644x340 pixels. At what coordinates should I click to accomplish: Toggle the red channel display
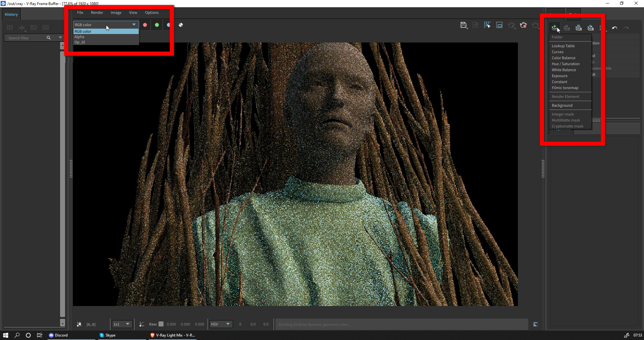click(145, 25)
